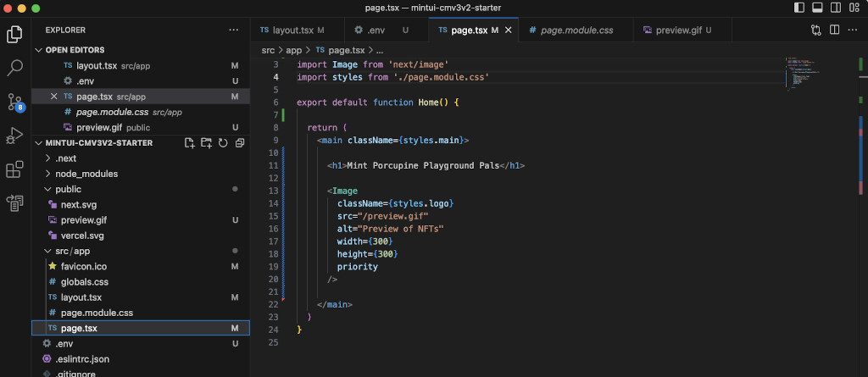Create a new file in the project
The width and height of the screenshot is (868, 377).
[x=189, y=143]
